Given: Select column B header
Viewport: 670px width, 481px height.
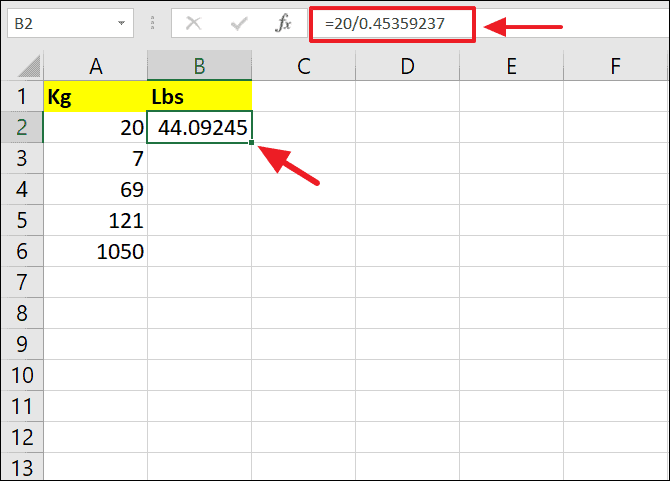Looking at the screenshot, I should pos(199,66).
